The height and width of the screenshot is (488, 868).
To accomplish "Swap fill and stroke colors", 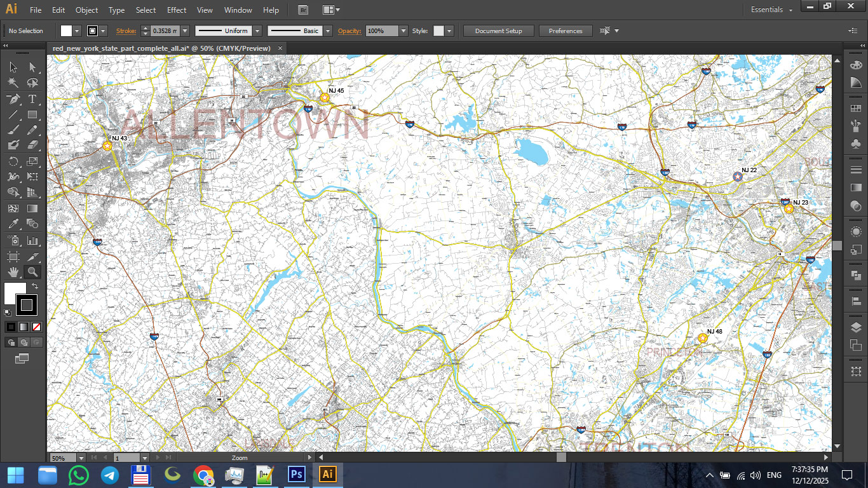I will [35, 287].
